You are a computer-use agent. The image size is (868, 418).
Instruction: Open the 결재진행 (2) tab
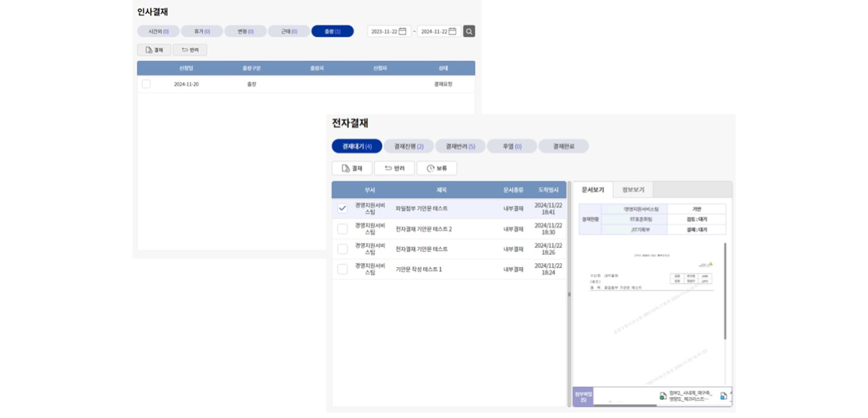pos(408,146)
